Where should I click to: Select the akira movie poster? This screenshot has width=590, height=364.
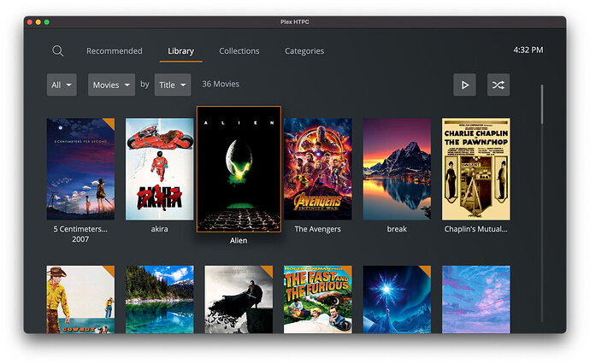160,169
